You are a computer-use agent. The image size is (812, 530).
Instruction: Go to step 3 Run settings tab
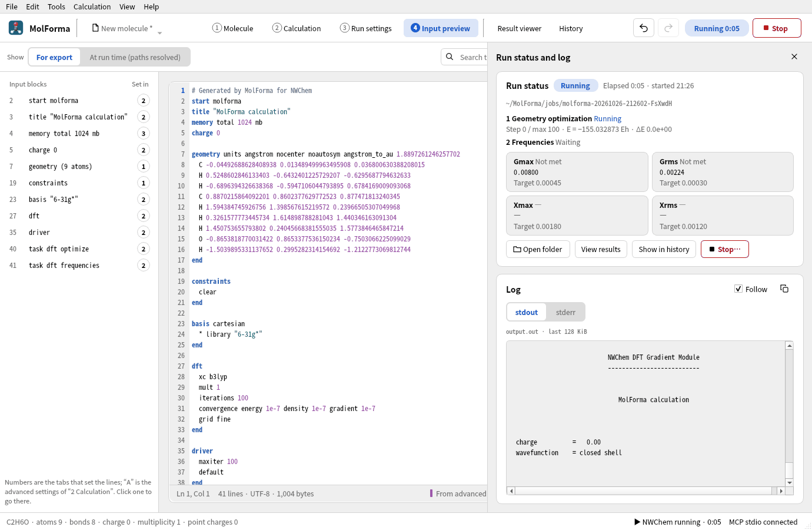coord(366,28)
